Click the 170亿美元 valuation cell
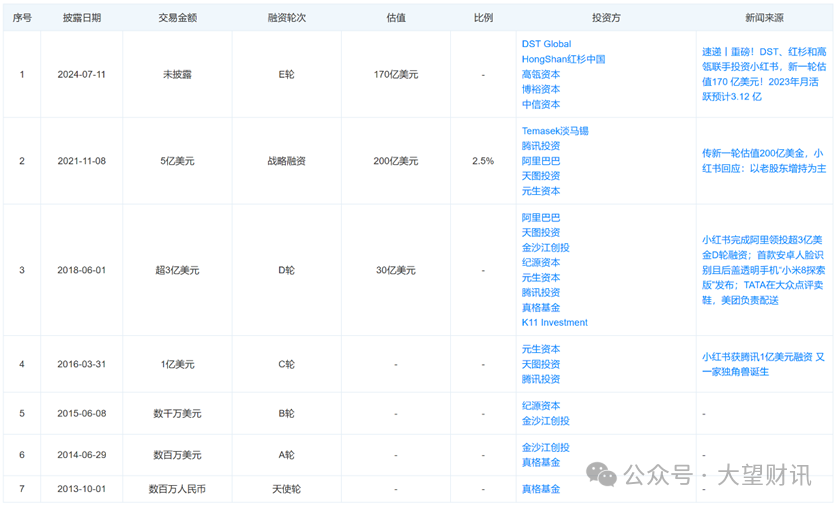The width and height of the screenshot is (839, 509). pyautogui.click(x=396, y=74)
